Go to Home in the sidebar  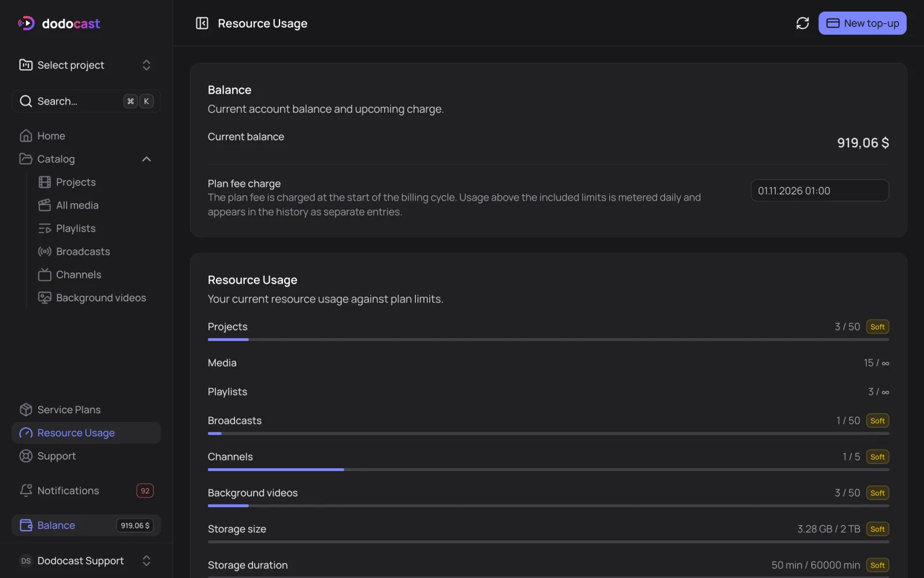coord(86,136)
